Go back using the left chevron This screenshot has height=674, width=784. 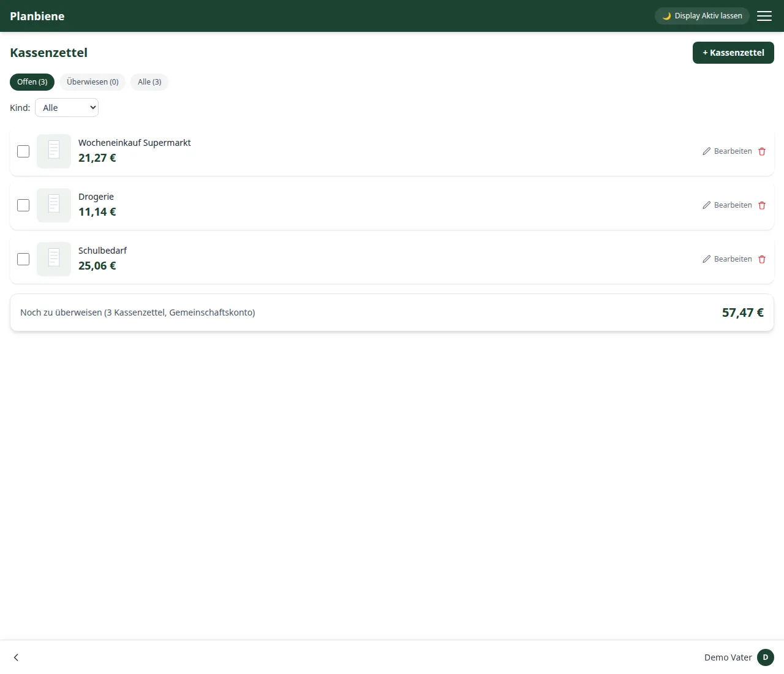pos(16,657)
